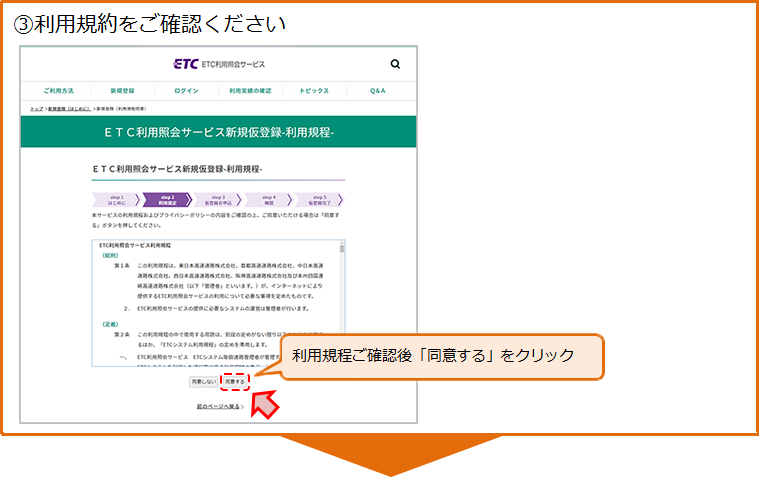
Task: Click the search magnifier icon
Action: 395,64
